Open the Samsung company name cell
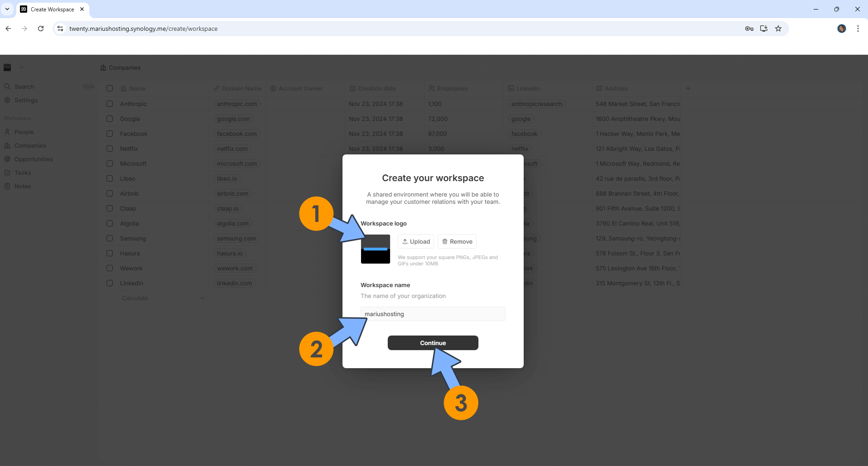This screenshot has width=868, height=466. point(133,238)
